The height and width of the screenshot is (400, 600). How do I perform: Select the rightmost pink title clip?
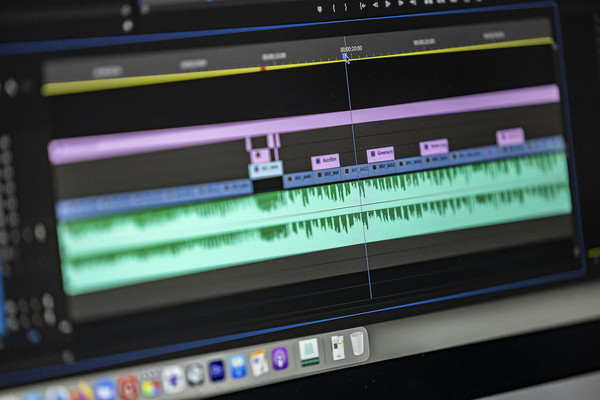click(510, 136)
